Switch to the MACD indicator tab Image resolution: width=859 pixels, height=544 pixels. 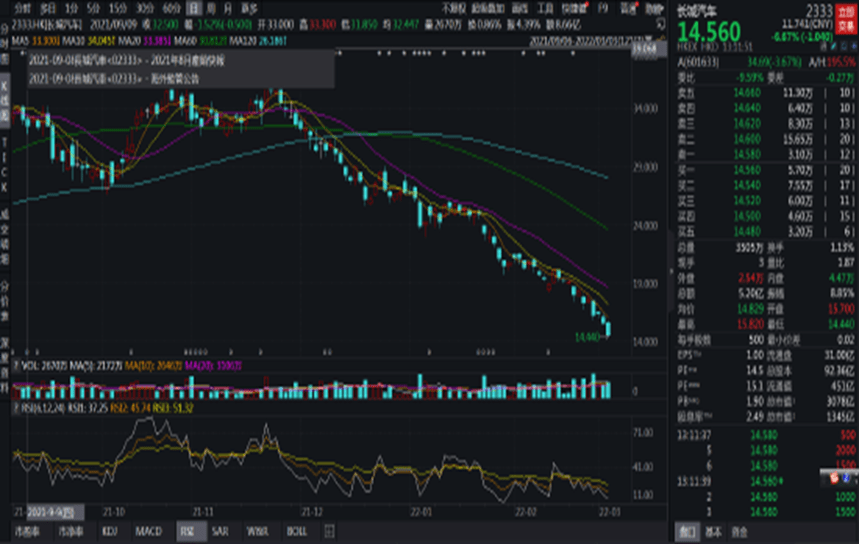149,529
